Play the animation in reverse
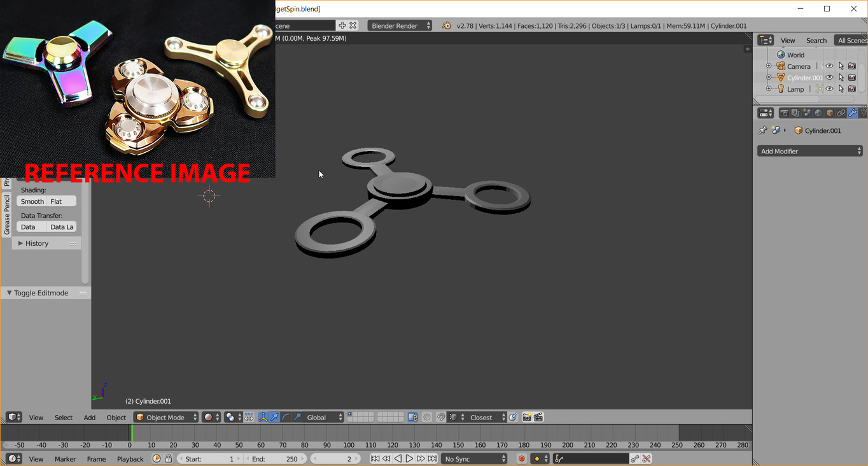Screen dimensions: 868x466 pyautogui.click(x=398, y=459)
